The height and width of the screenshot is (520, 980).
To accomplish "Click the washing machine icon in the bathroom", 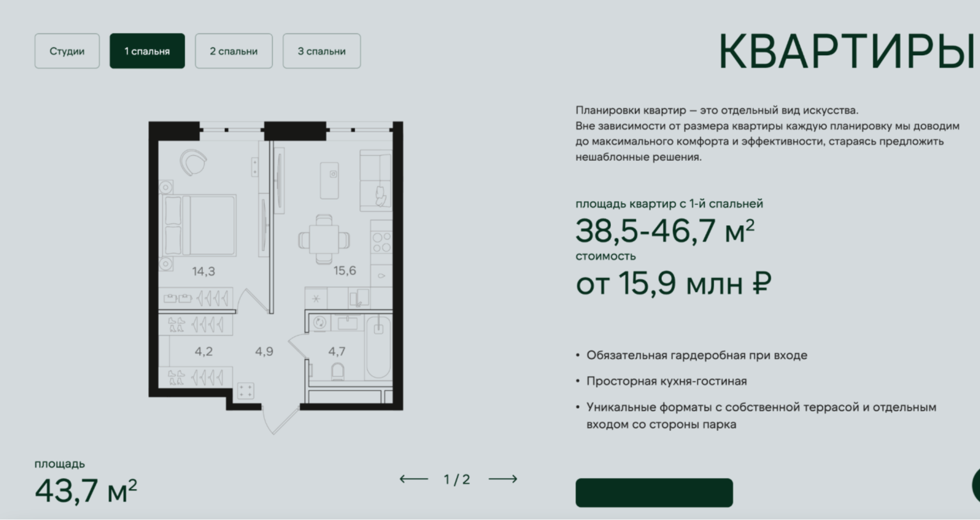I will coord(320,323).
